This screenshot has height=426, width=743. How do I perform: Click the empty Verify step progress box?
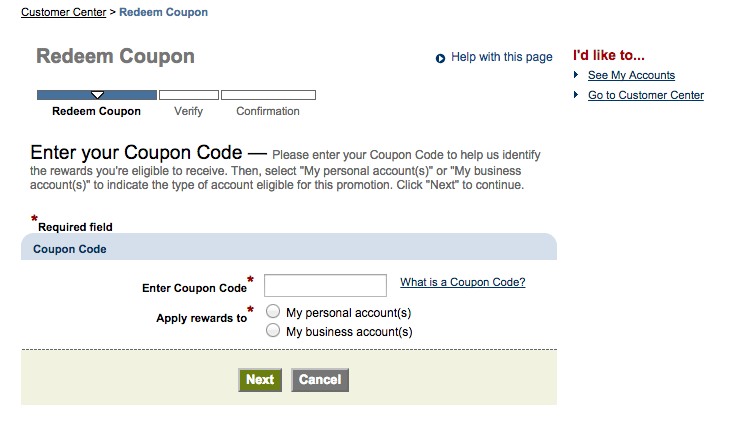click(189, 95)
